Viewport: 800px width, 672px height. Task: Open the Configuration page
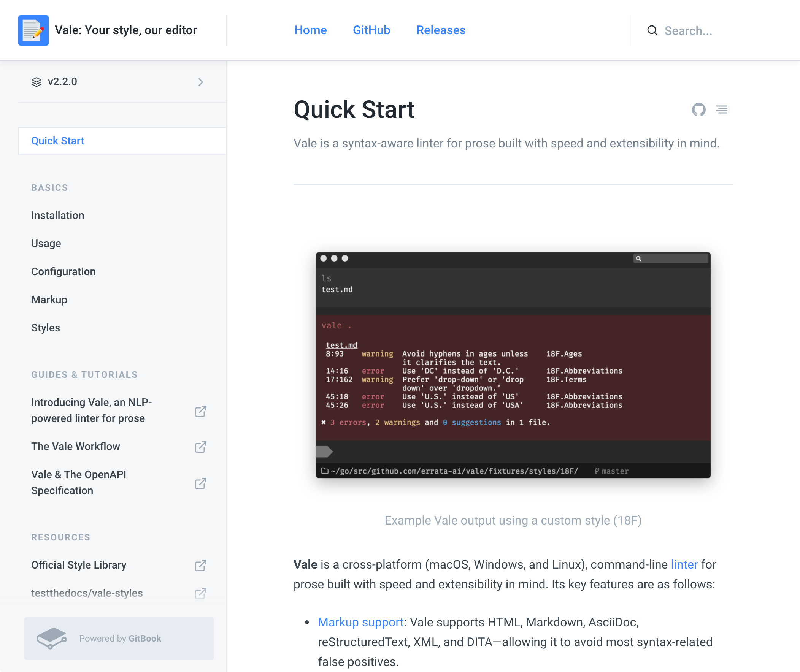click(63, 272)
